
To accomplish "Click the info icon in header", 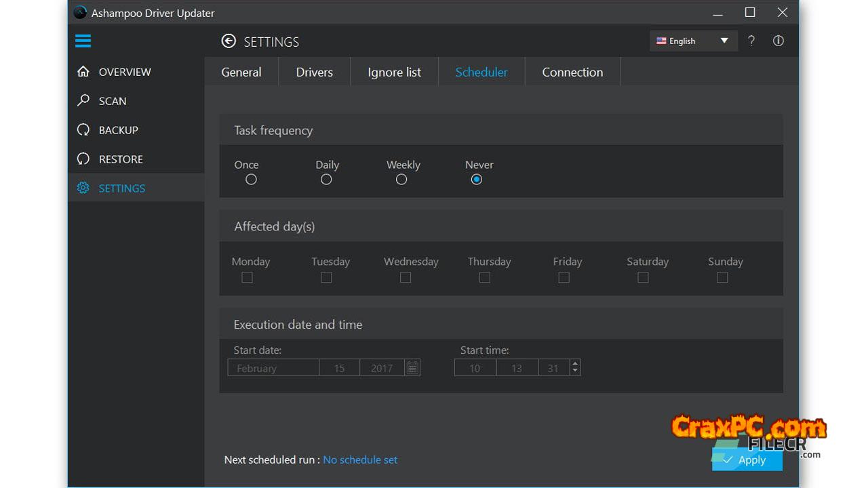I will [x=778, y=41].
